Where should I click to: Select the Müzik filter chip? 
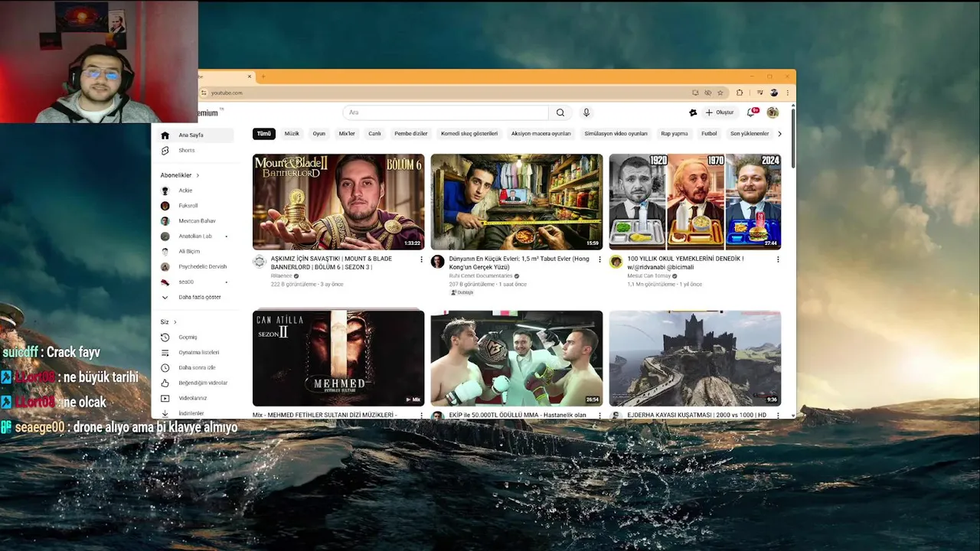(292, 134)
